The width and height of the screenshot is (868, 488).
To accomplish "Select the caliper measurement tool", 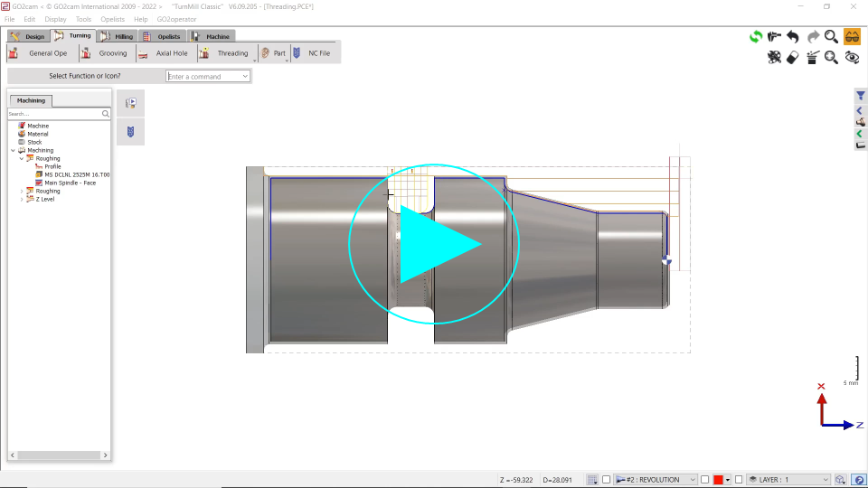I will [x=774, y=37].
